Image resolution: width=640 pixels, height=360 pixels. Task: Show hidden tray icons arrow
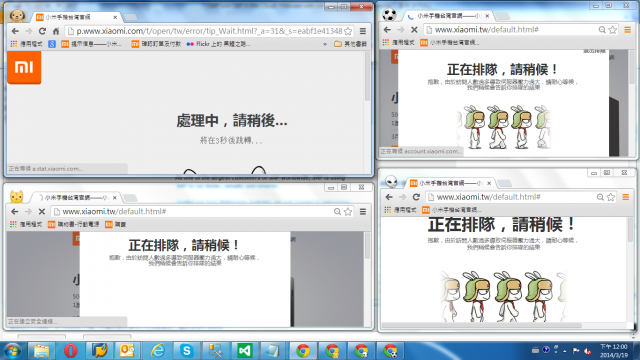click(x=565, y=351)
